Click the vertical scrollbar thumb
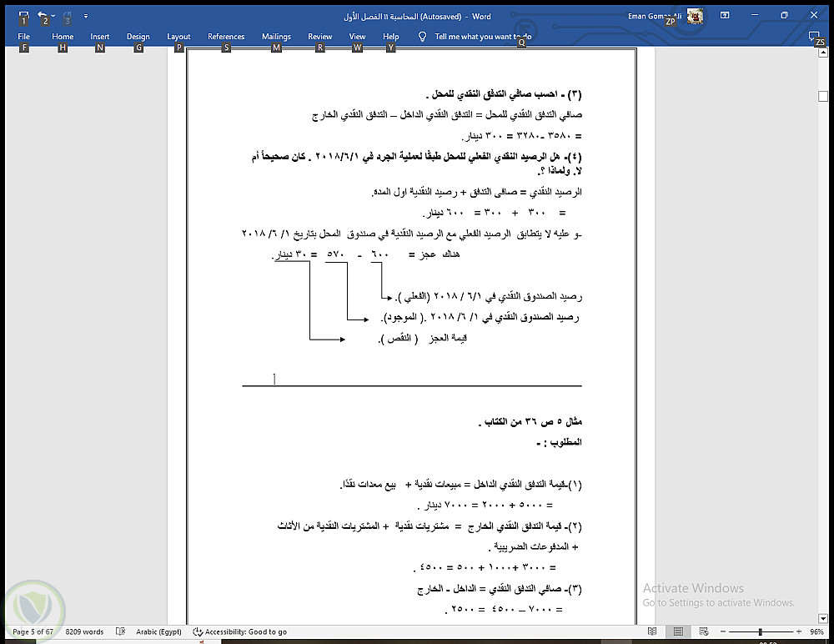 tap(823, 96)
